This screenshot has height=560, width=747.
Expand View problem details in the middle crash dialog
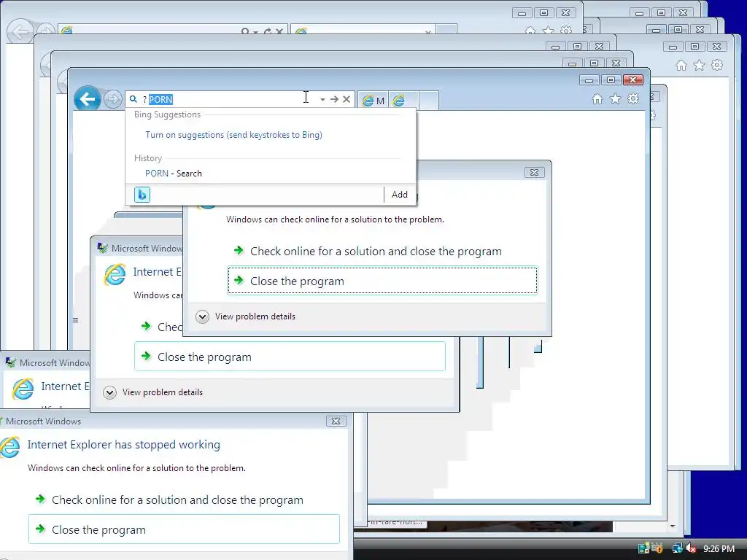click(153, 392)
